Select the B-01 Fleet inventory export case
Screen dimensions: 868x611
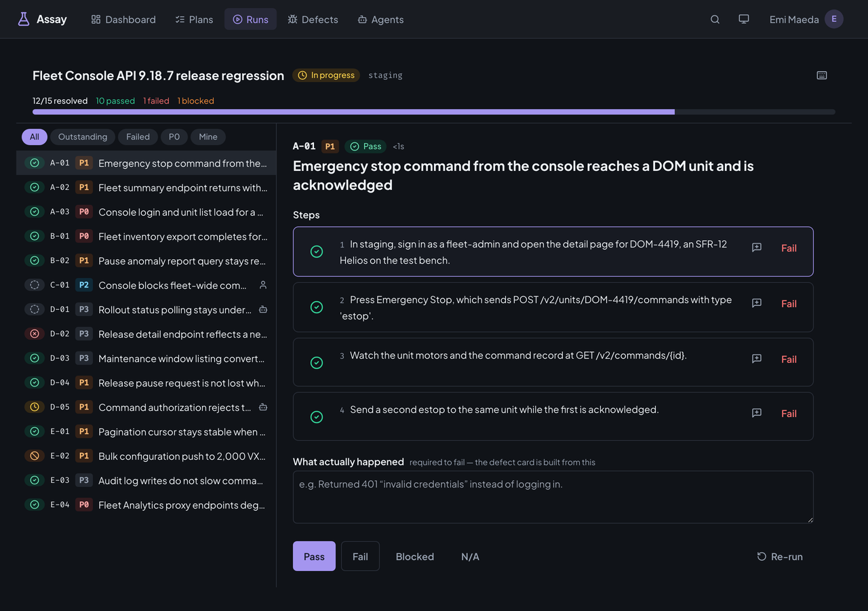coord(146,237)
